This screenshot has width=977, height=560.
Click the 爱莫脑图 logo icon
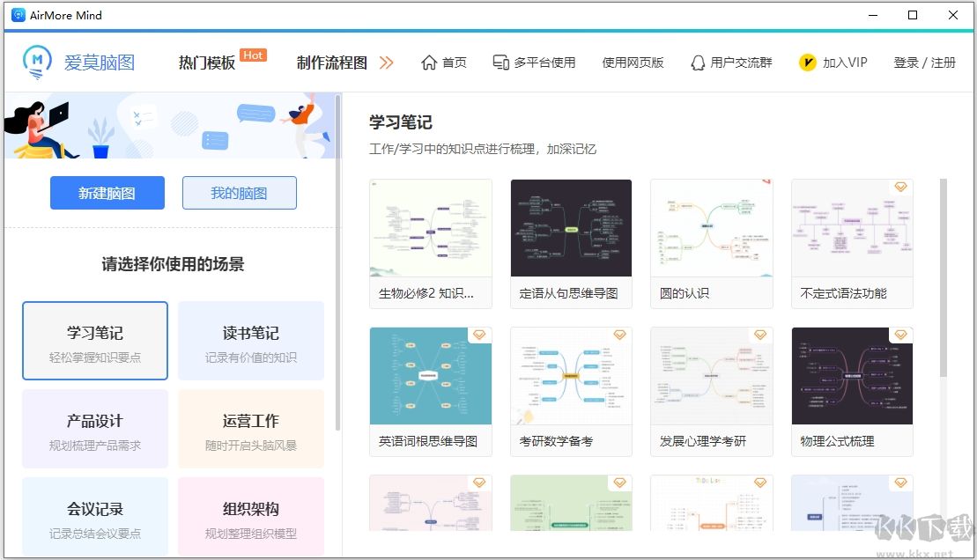tap(37, 63)
